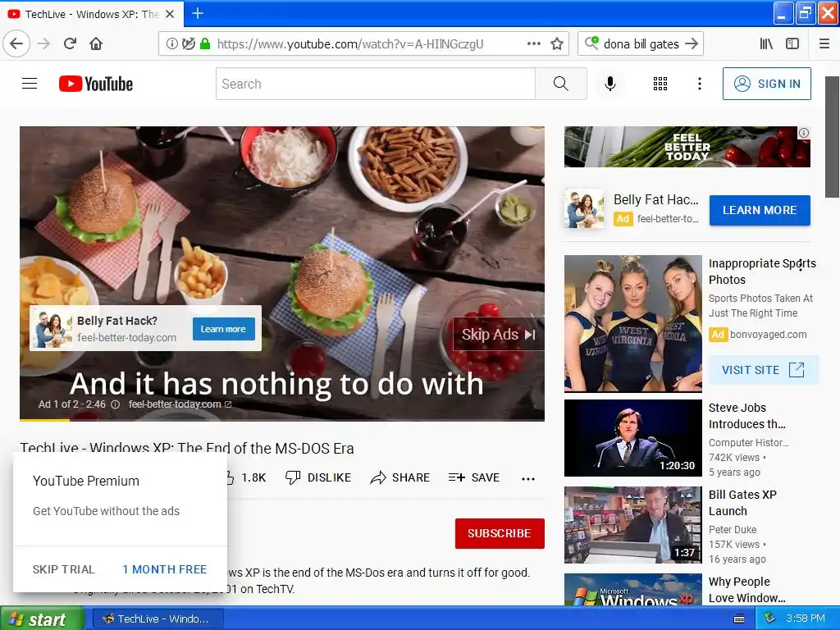Click SKIP TRIAL in Premium popup
Viewport: 840px width, 630px height.
click(63, 569)
